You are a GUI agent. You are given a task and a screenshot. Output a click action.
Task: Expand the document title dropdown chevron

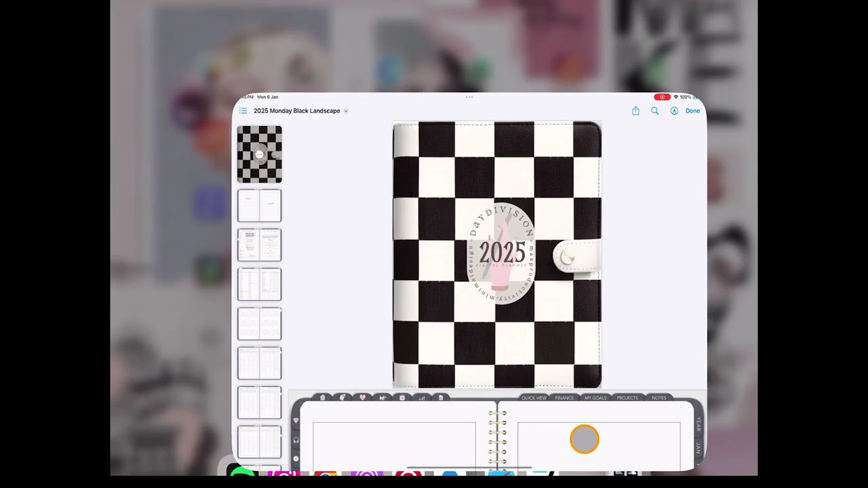[x=346, y=110]
